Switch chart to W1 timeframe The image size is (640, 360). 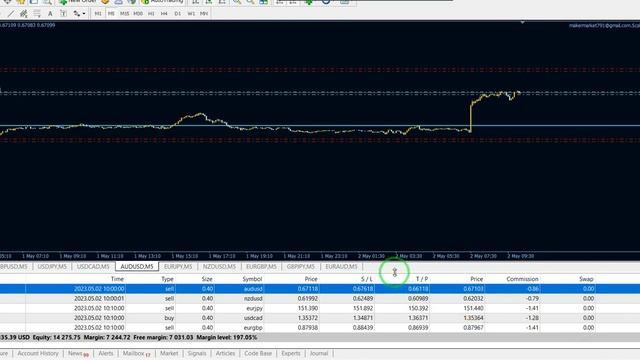click(x=191, y=14)
